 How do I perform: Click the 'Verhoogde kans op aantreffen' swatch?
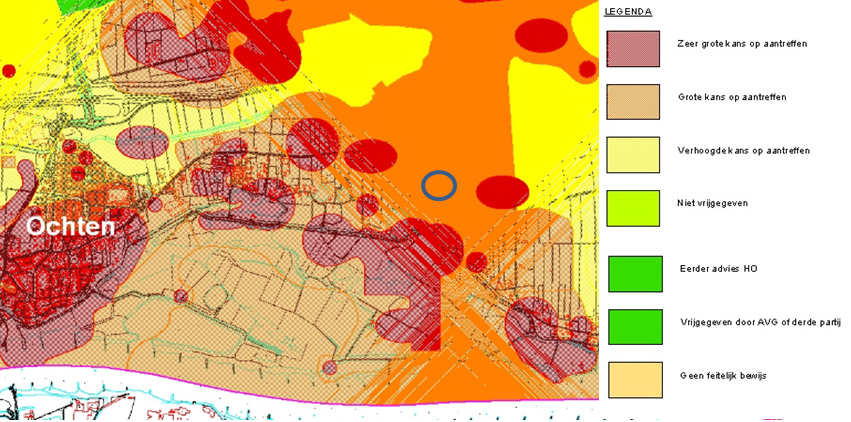tap(633, 155)
